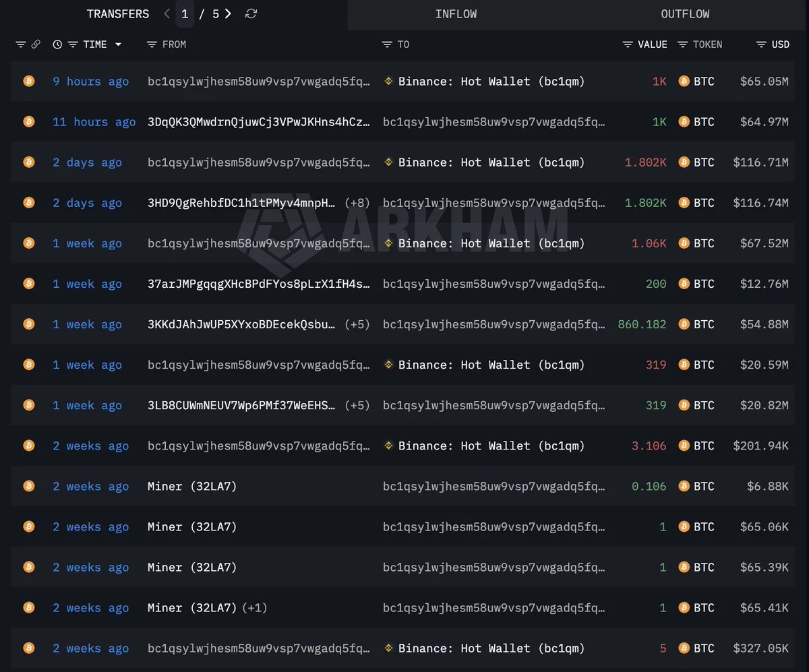The image size is (809, 672).
Task: Click the BTC token icon in the $116.74M row
Action: 684,203
